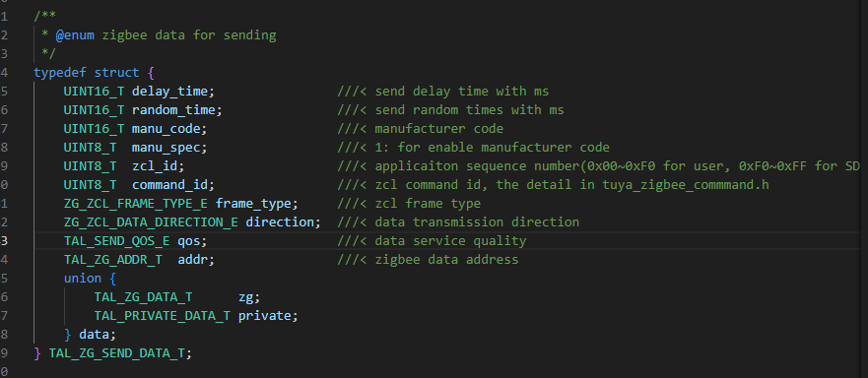Click the command_id member
The image size is (868, 378).
pos(168,185)
